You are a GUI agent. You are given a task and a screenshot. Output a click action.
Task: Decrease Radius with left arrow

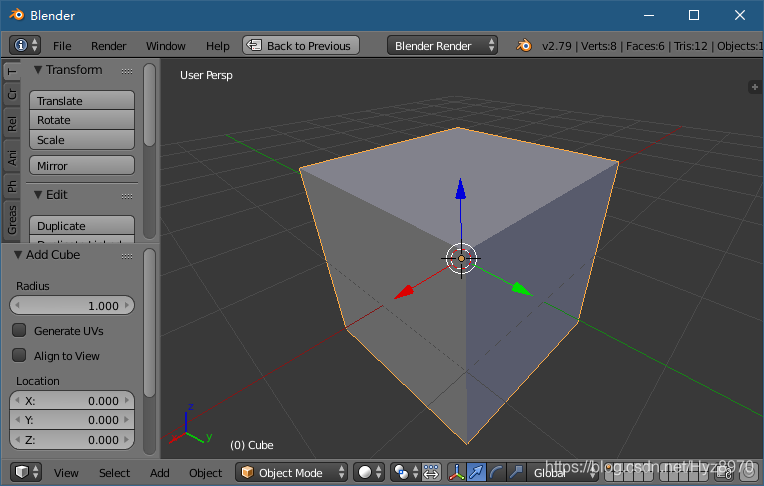[18, 306]
